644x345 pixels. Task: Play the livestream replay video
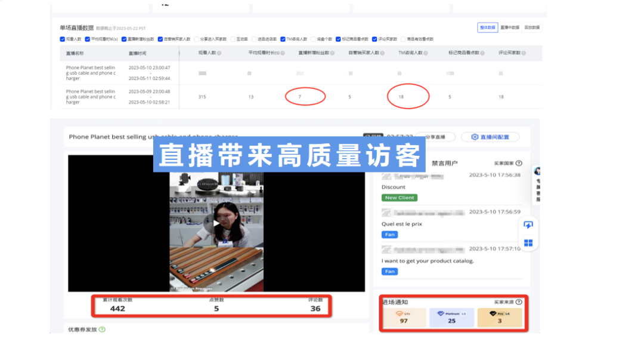(x=215, y=223)
